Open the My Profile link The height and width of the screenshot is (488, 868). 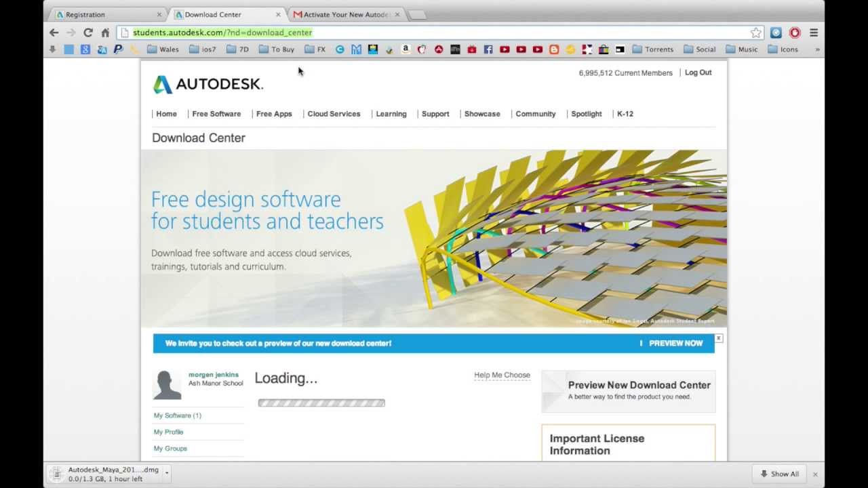(x=168, y=432)
